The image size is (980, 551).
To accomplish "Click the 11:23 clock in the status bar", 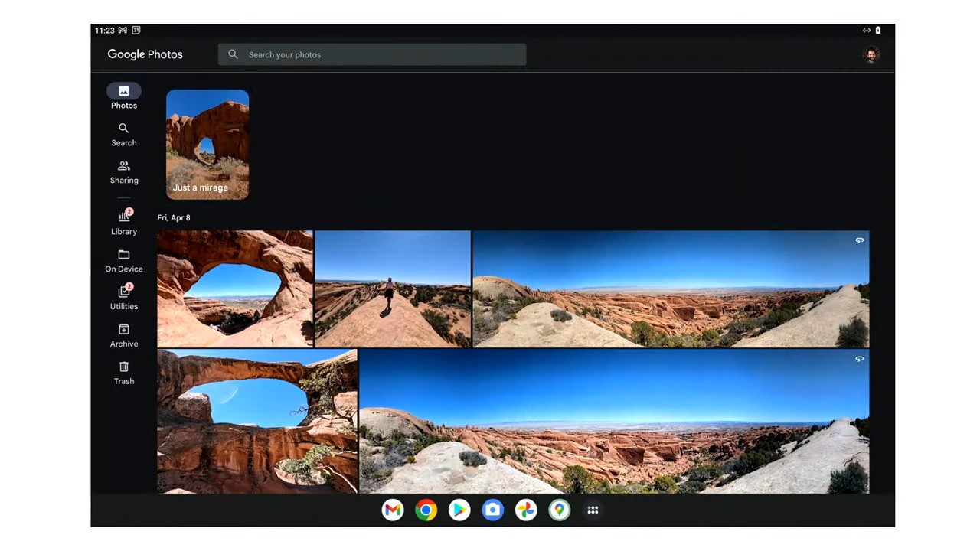I will pyautogui.click(x=105, y=31).
